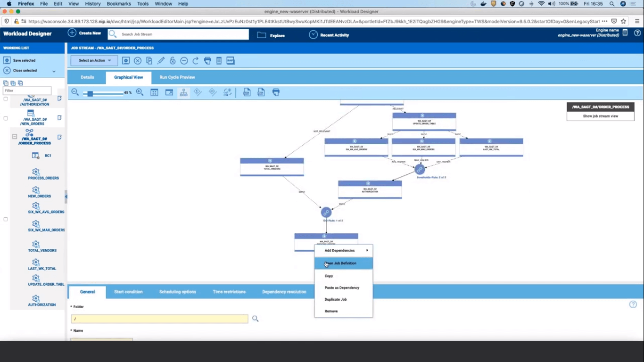The height and width of the screenshot is (362, 644).
Task: Collapse the /WA_SAGT_0#/ORDER_PROCESS tree item
Action: tap(15, 136)
